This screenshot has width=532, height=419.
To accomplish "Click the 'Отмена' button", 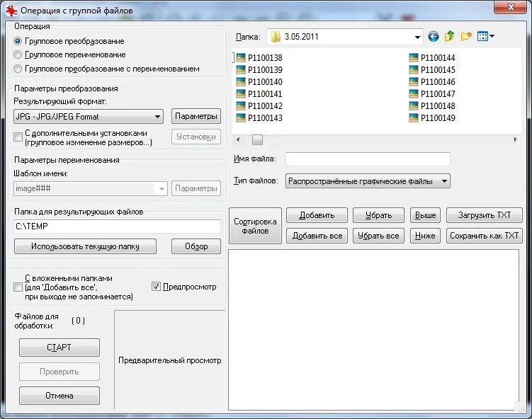I will click(x=60, y=396).
